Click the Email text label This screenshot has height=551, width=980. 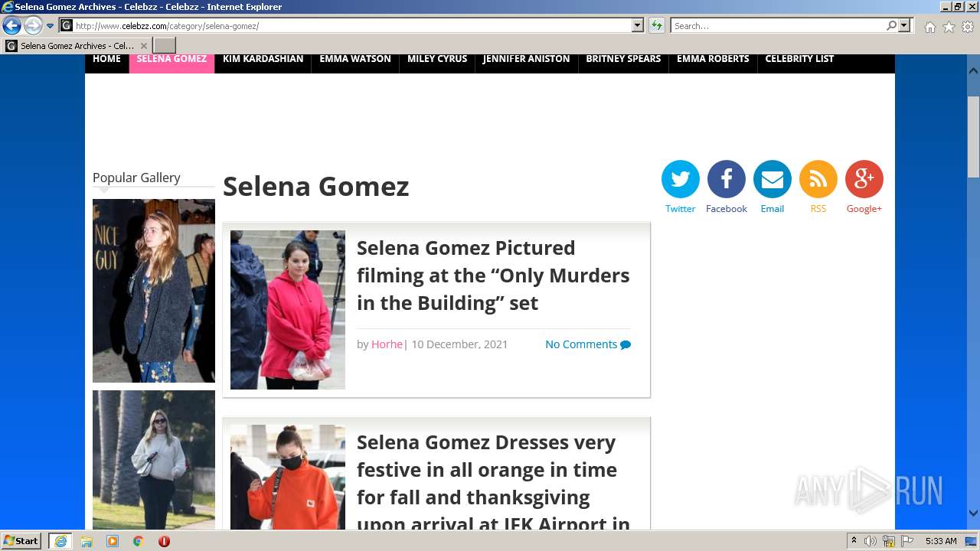(773, 209)
